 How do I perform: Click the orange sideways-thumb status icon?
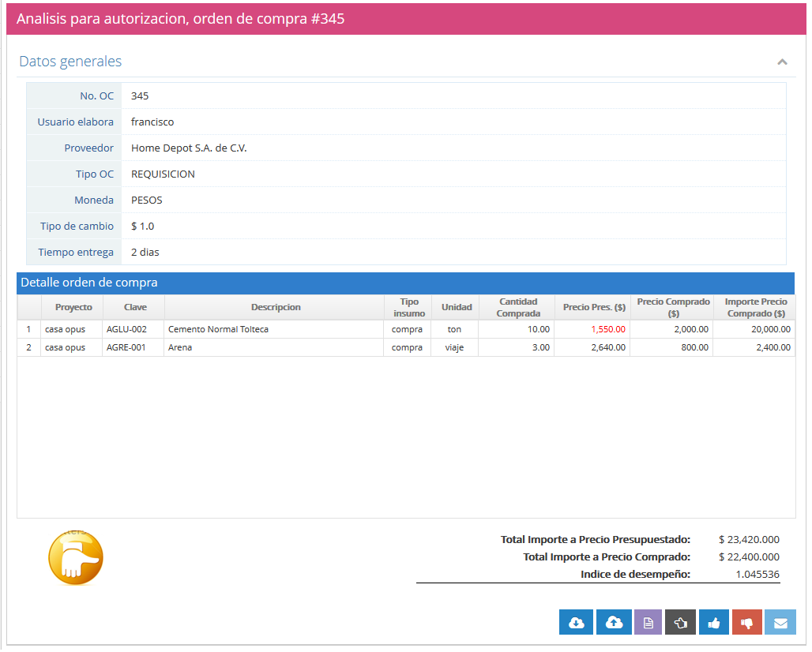coord(76,558)
